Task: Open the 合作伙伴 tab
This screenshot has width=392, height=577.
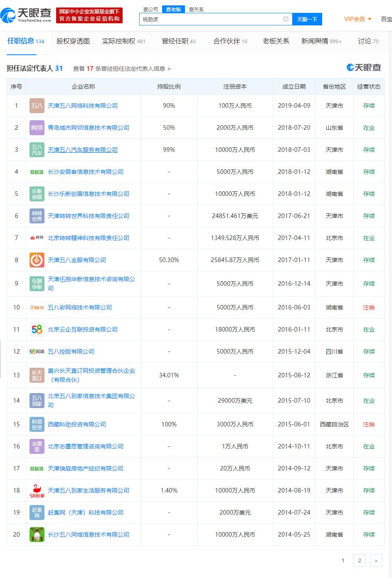Action: click(x=230, y=41)
